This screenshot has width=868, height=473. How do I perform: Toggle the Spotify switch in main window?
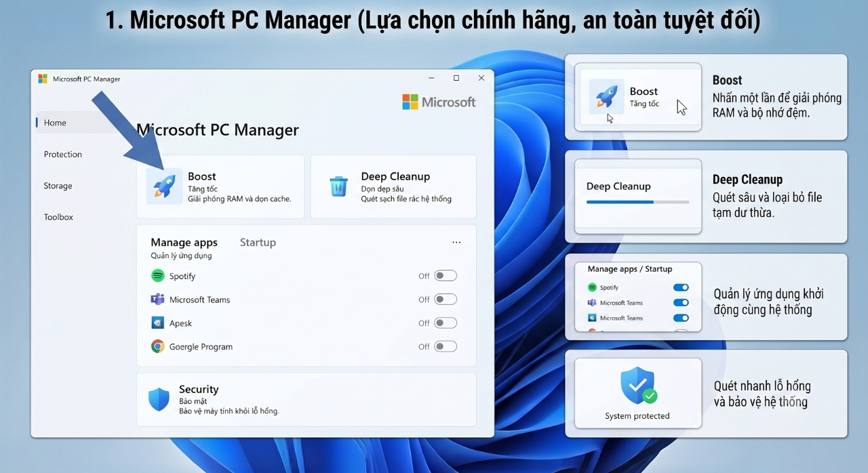[446, 276]
